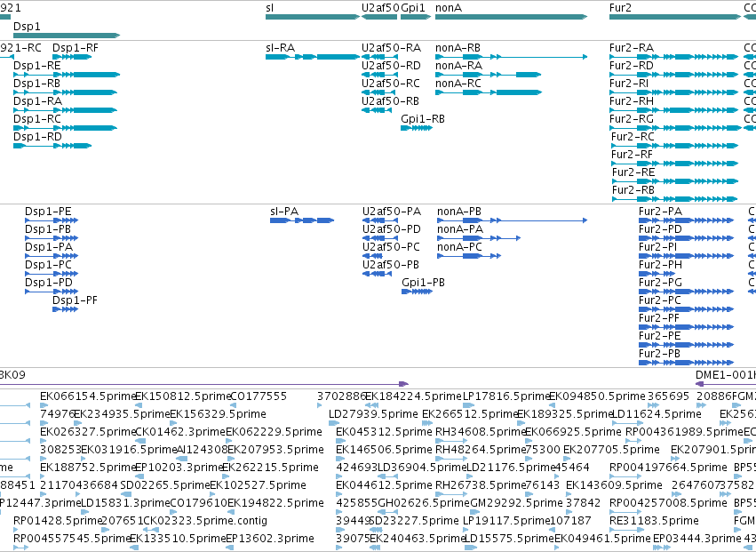Select the sl gene bar
756x552 pixels.
313,17
